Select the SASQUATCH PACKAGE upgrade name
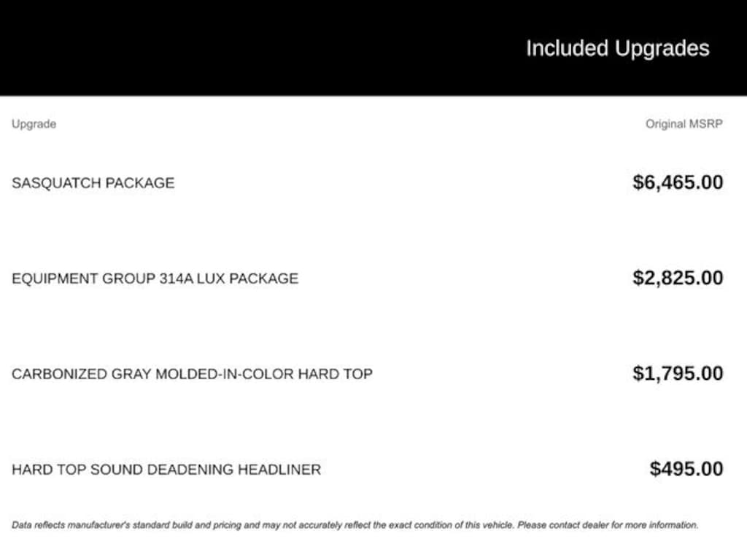This screenshot has width=747, height=560. point(93,183)
